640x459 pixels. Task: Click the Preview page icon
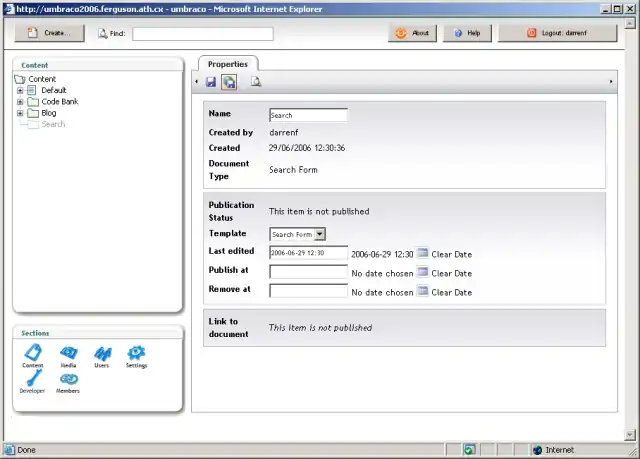[256, 82]
